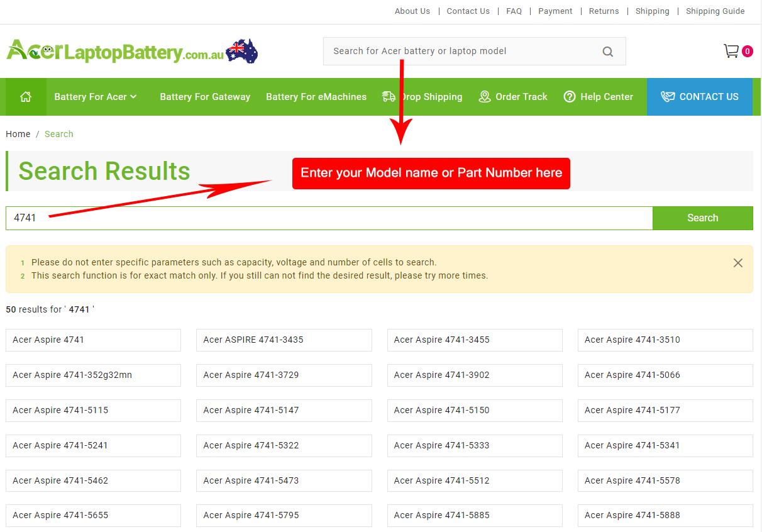This screenshot has width=762, height=532.
Task: Expand the Battery For Acer dropdown
Action: (95, 96)
